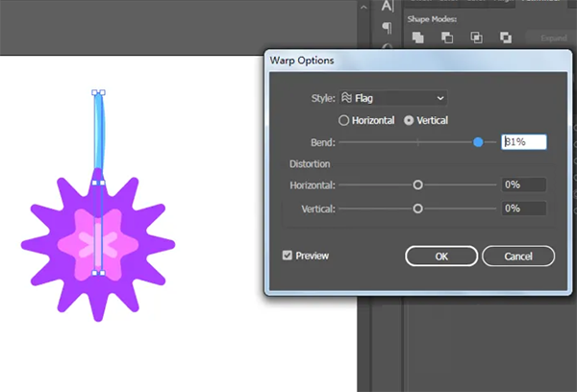Click the Exclude shape mode icon

tap(505, 37)
